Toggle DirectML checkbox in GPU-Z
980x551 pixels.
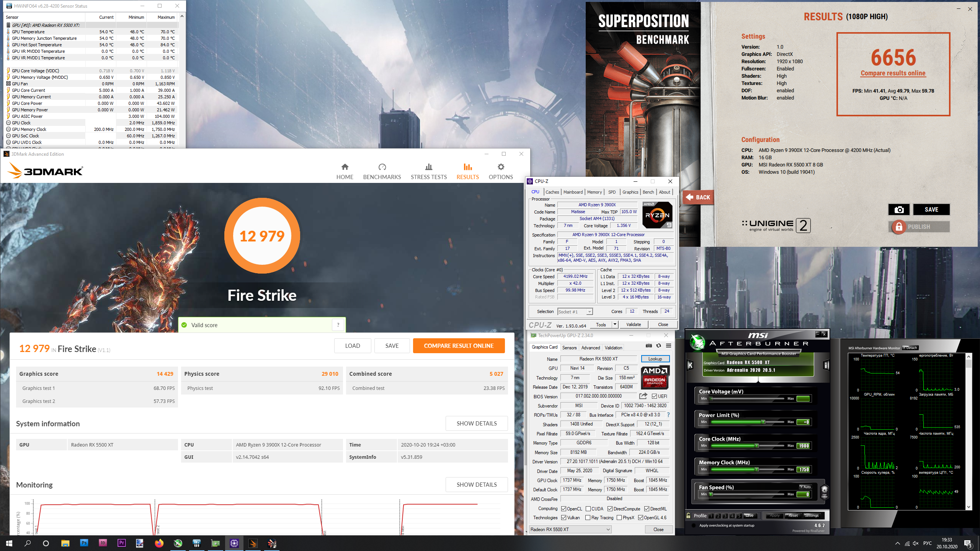[647, 509]
